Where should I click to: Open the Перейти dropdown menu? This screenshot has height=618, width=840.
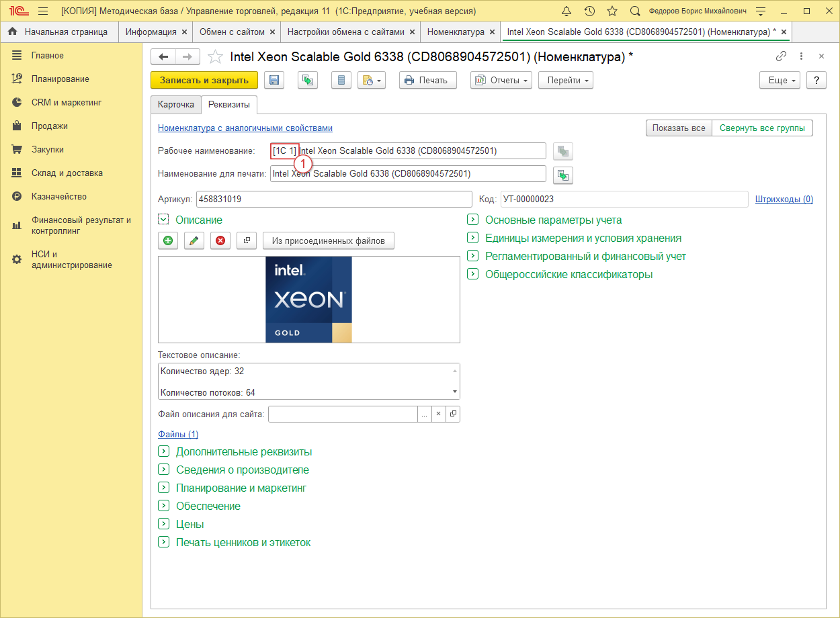coord(568,81)
